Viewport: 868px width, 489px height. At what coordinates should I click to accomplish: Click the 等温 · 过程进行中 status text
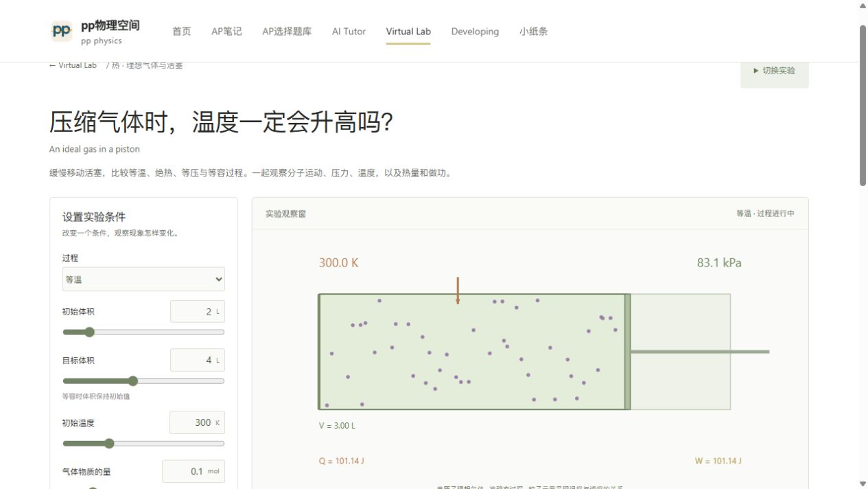pyautogui.click(x=766, y=214)
